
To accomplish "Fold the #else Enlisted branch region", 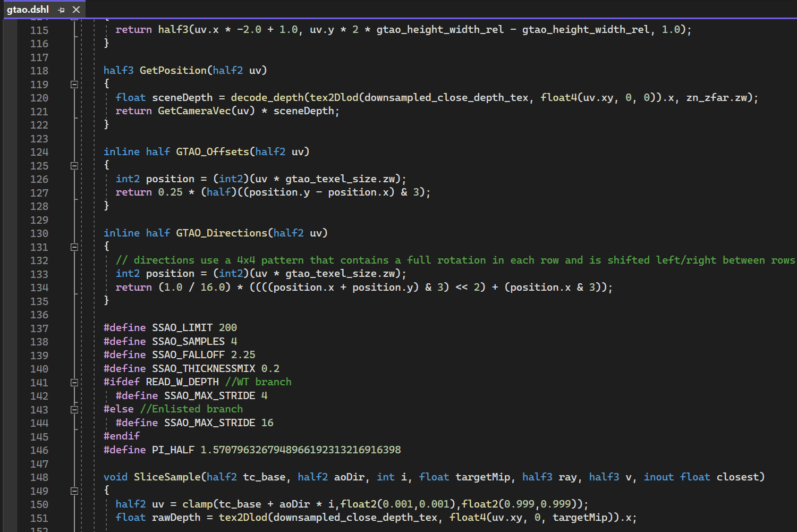I will pos(74,410).
